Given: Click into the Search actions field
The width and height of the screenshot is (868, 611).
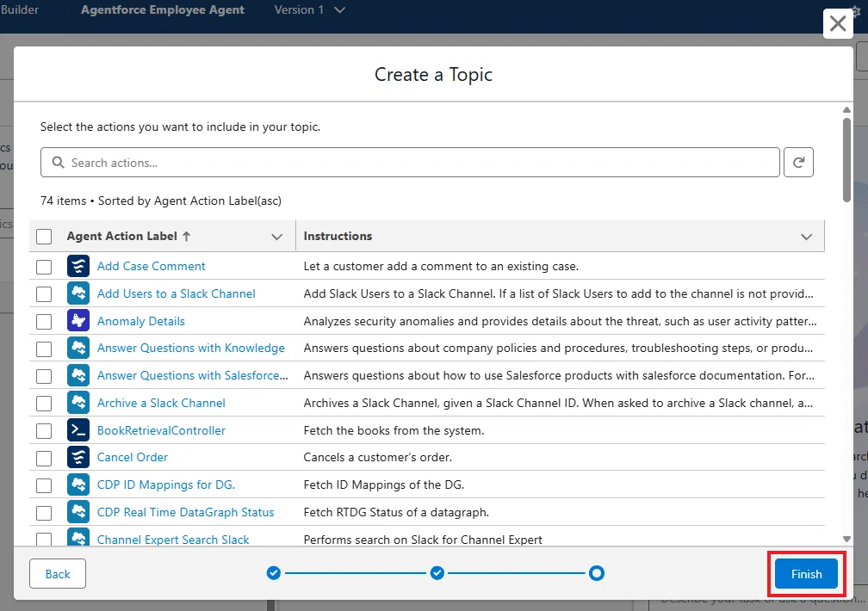Looking at the screenshot, I should [x=410, y=162].
